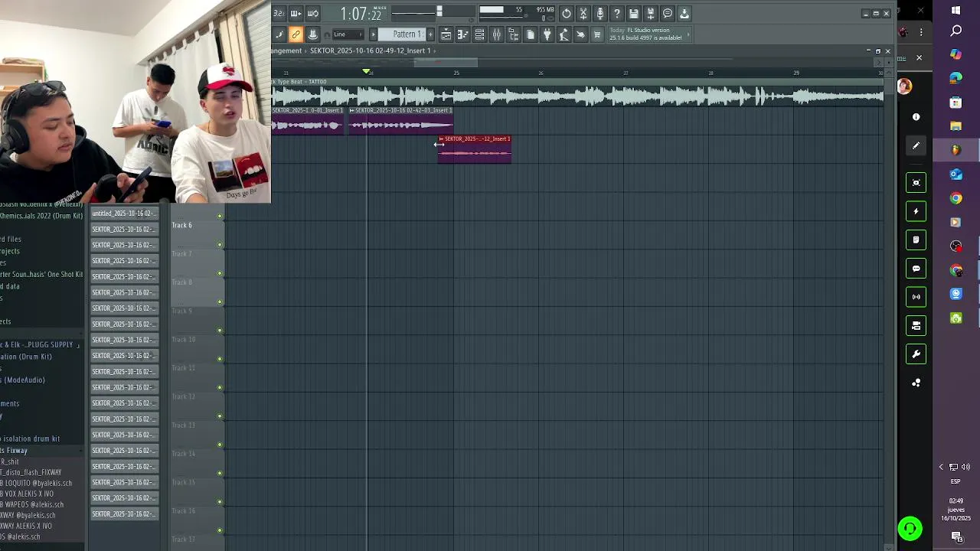Toggle wait for input to start playing

[296, 14]
